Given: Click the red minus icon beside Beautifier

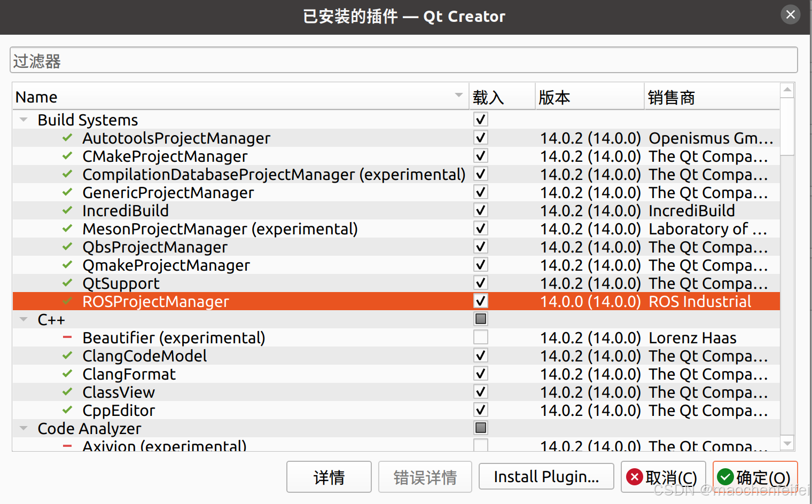Looking at the screenshot, I should 67,337.
